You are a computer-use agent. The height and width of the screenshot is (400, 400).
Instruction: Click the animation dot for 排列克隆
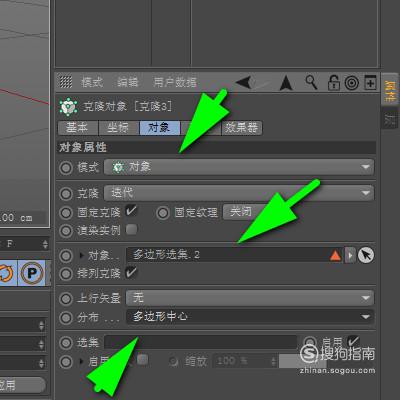pos(66,274)
